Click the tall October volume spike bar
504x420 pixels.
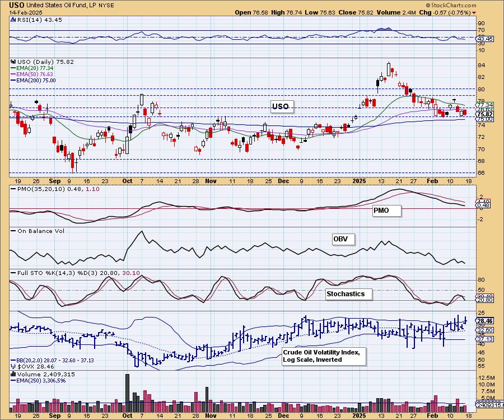click(x=127, y=393)
